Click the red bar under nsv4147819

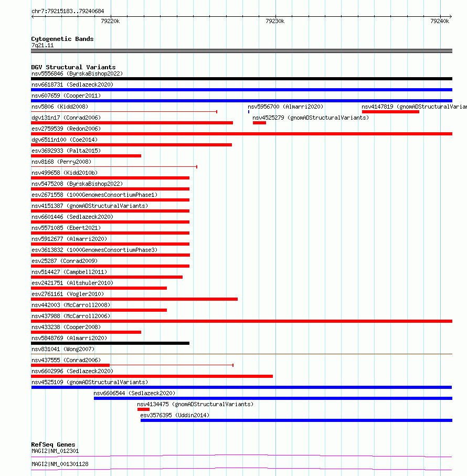point(390,112)
